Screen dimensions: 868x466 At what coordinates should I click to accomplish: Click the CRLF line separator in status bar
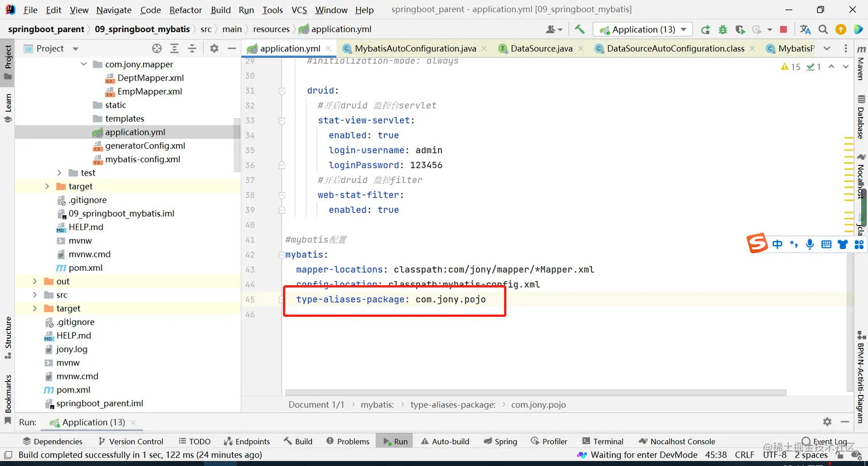(745, 455)
